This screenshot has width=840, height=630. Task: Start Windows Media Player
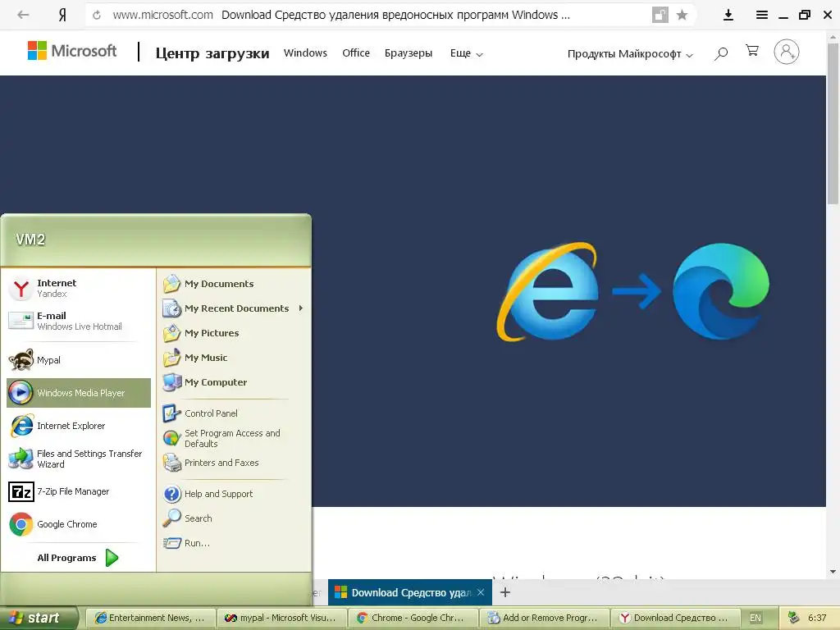tap(79, 393)
